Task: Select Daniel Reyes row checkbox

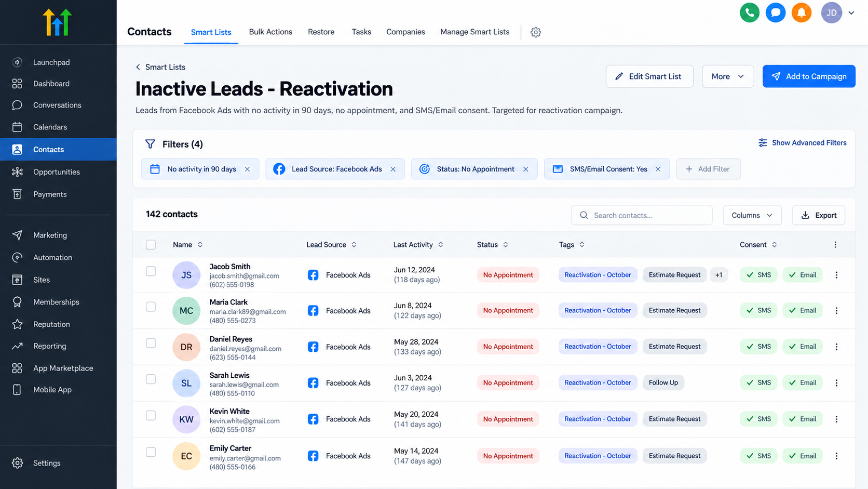Action: [x=151, y=343]
